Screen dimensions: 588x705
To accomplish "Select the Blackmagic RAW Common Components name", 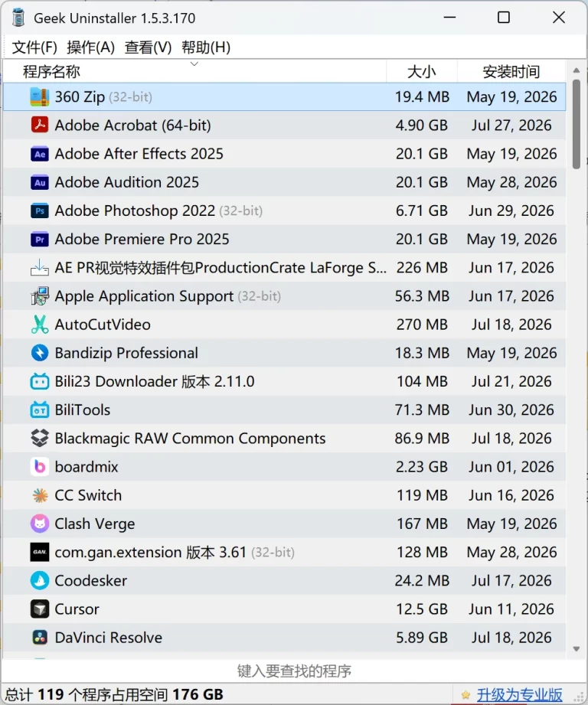I will point(190,439).
